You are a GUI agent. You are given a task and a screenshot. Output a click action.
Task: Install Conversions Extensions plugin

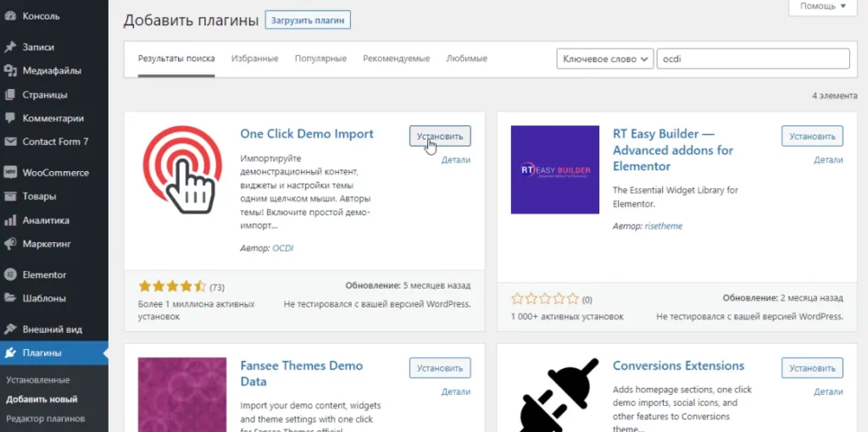pos(812,368)
